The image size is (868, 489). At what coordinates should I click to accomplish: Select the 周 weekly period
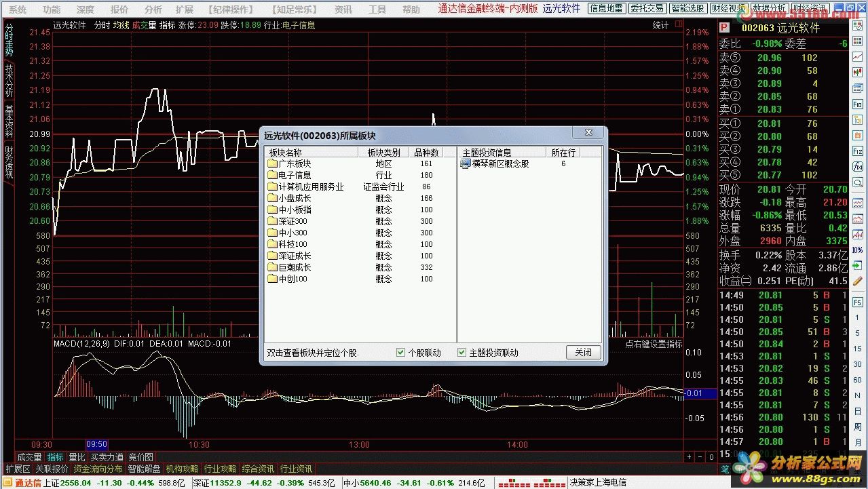pos(857,427)
